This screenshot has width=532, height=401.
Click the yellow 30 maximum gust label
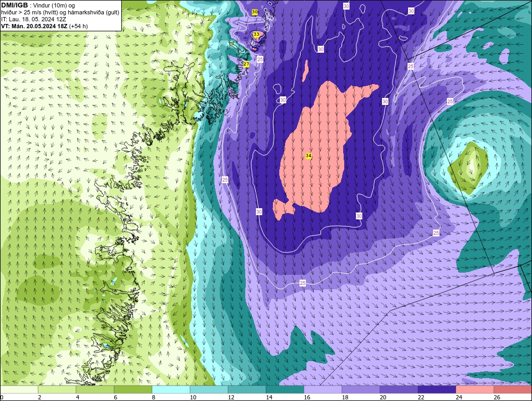(x=255, y=12)
